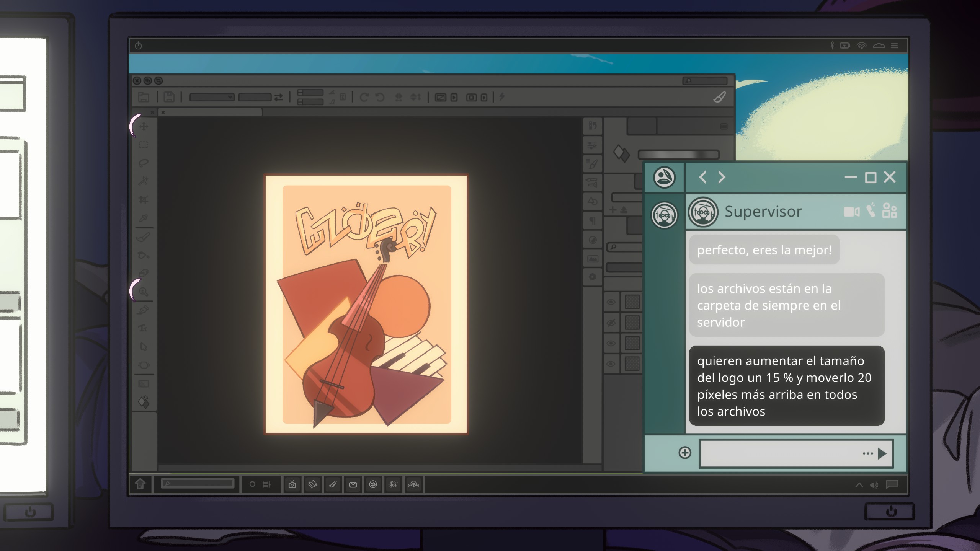Open the camera app in taskbar

pyautogui.click(x=292, y=484)
